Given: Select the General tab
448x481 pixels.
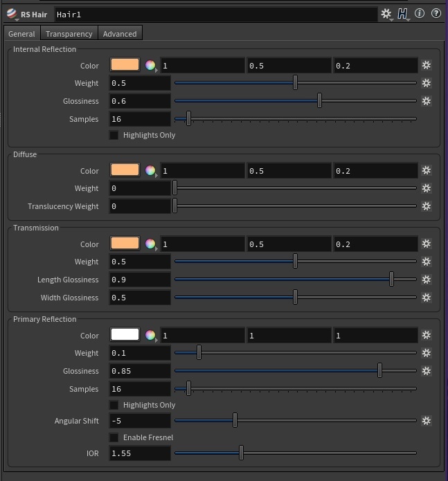Looking at the screenshot, I should (21, 34).
